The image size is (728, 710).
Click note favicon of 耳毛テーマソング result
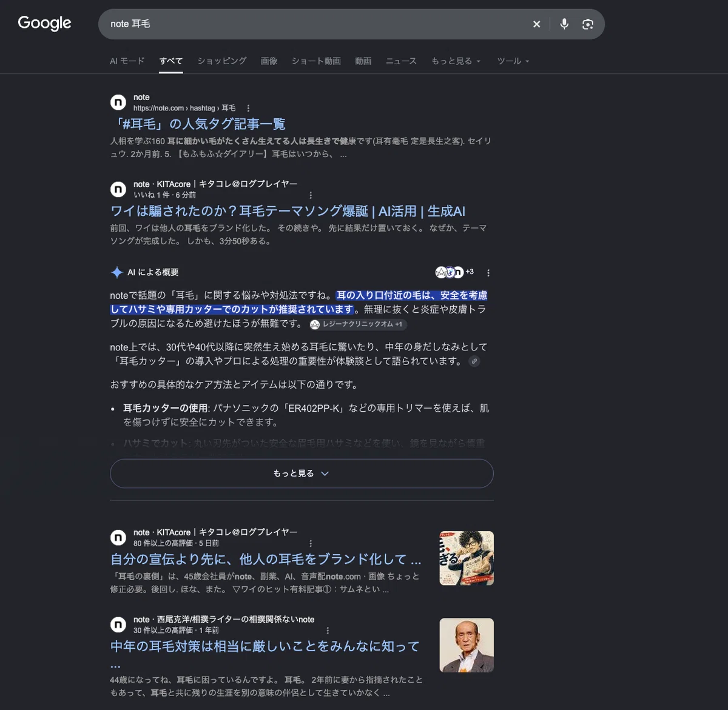[x=118, y=189]
